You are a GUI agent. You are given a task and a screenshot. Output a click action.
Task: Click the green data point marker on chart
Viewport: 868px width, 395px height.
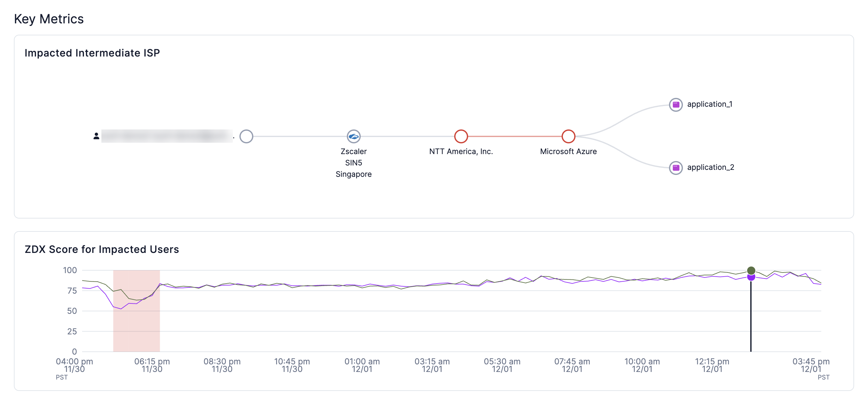(x=751, y=270)
